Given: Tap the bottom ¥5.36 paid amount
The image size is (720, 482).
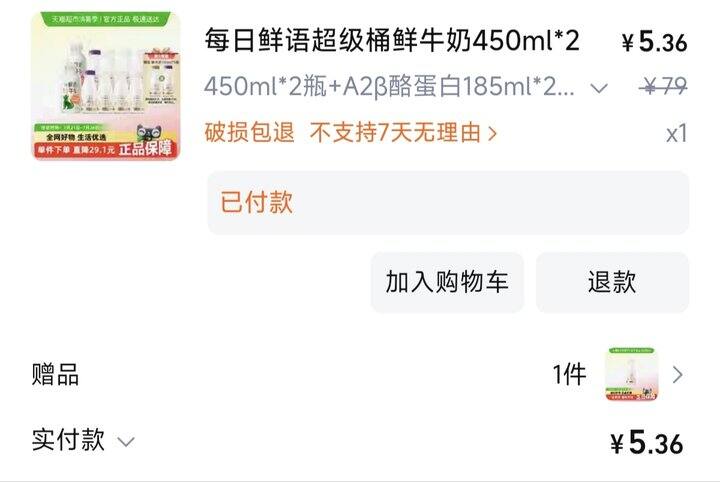Looking at the screenshot, I should pyautogui.click(x=647, y=443).
